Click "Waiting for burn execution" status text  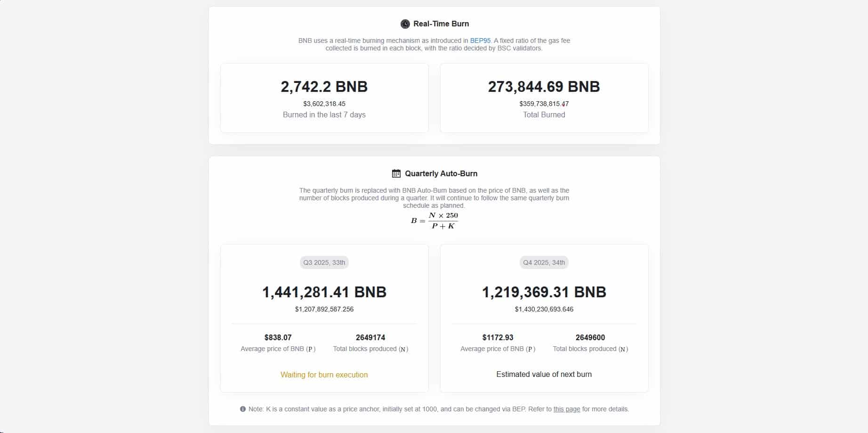pos(324,375)
